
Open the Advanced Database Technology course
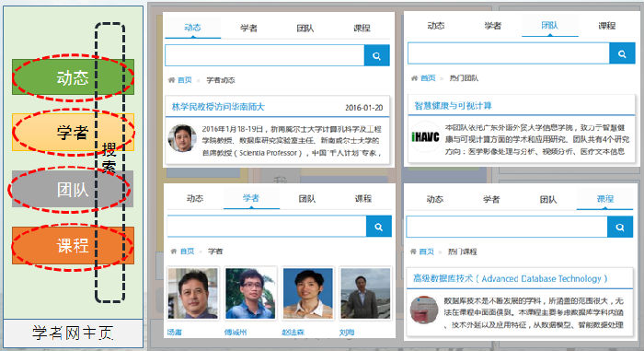click(510, 278)
